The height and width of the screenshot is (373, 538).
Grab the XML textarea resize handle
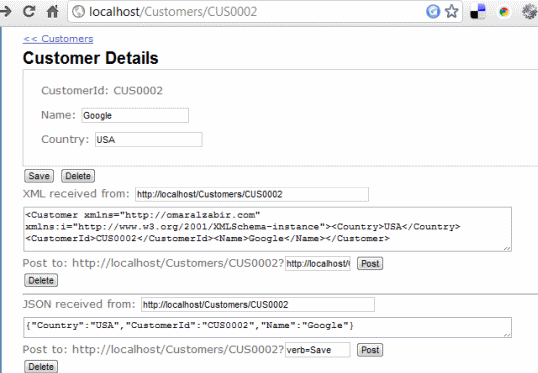click(507, 248)
